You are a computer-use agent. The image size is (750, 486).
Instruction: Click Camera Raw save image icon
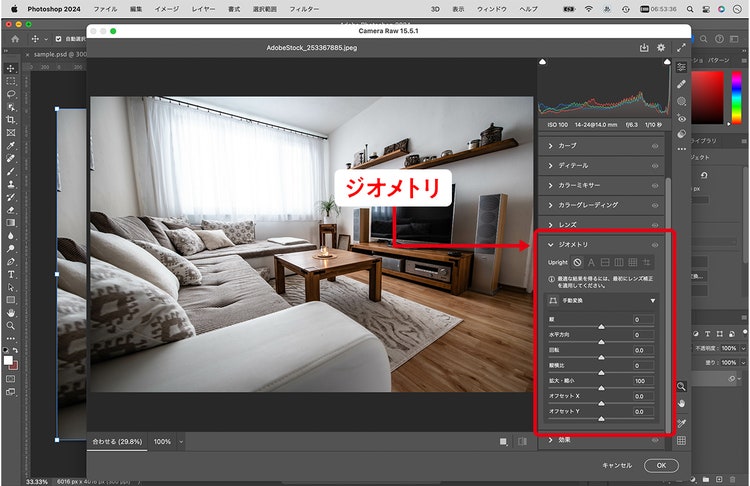(x=644, y=48)
